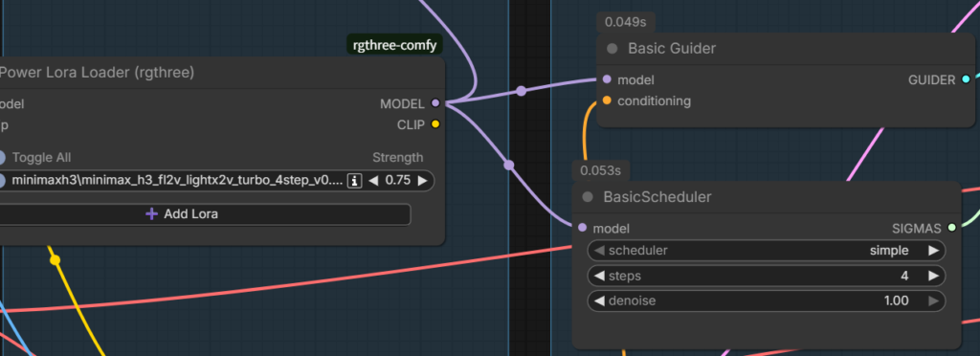Viewport: 980px width, 356px height.
Task: Decrease steps with the left arrow
Action: click(x=599, y=276)
